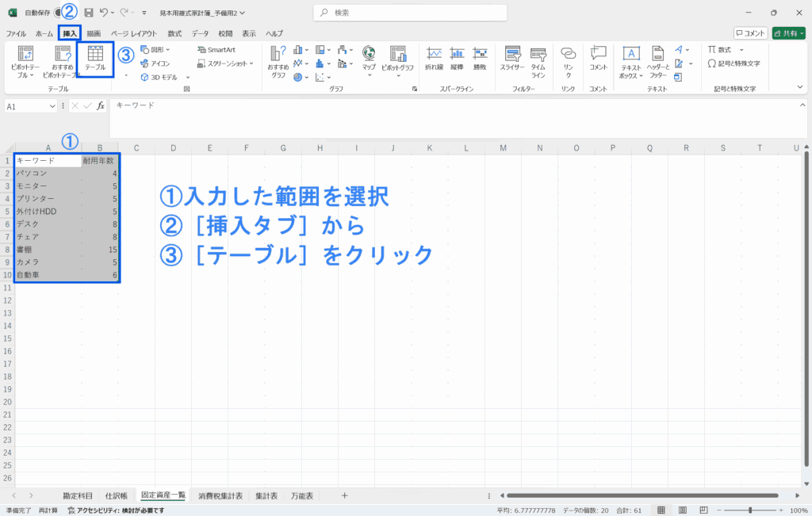Open the Customize Quick Access Toolbar dropdown
The height and width of the screenshot is (516, 812).
pos(144,13)
